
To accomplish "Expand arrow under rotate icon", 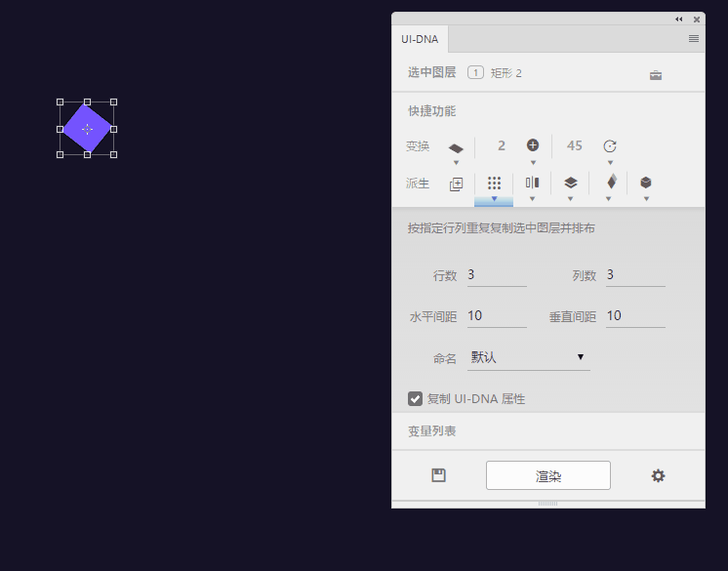I will (610, 162).
